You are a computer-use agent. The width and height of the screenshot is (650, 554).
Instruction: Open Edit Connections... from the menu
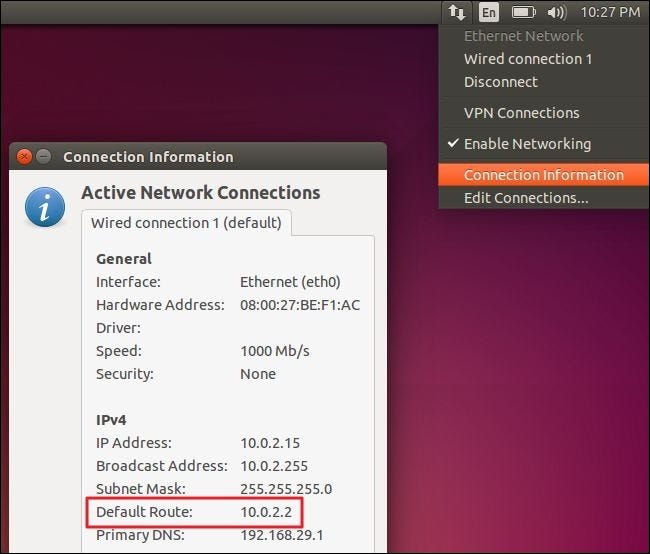click(525, 198)
